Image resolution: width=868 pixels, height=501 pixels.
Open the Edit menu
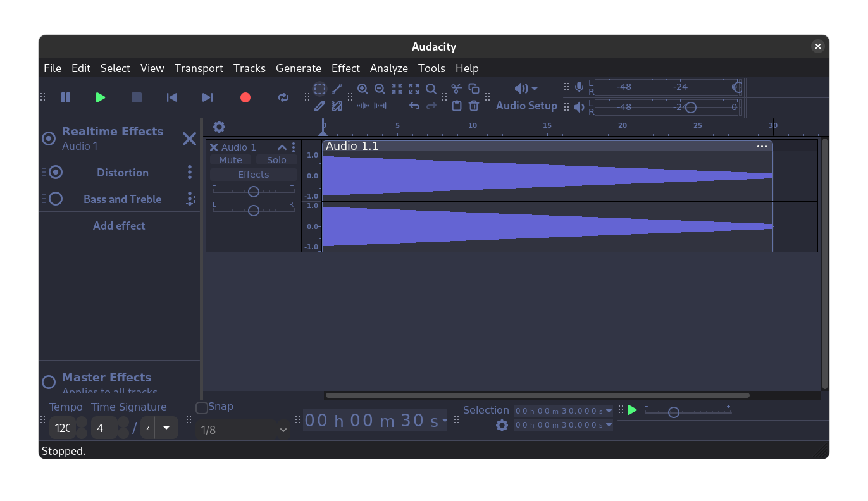(x=81, y=68)
